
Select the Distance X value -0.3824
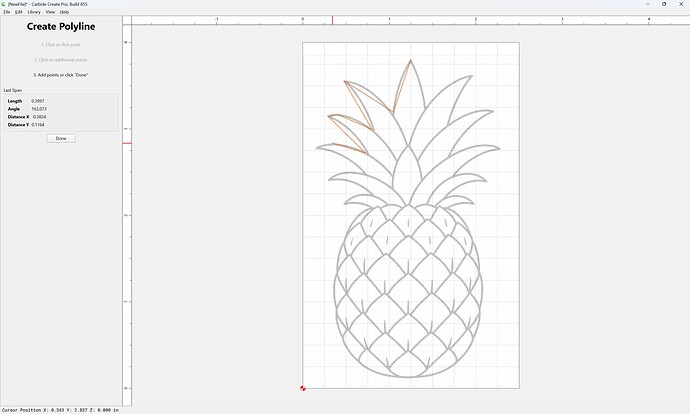[x=39, y=117]
